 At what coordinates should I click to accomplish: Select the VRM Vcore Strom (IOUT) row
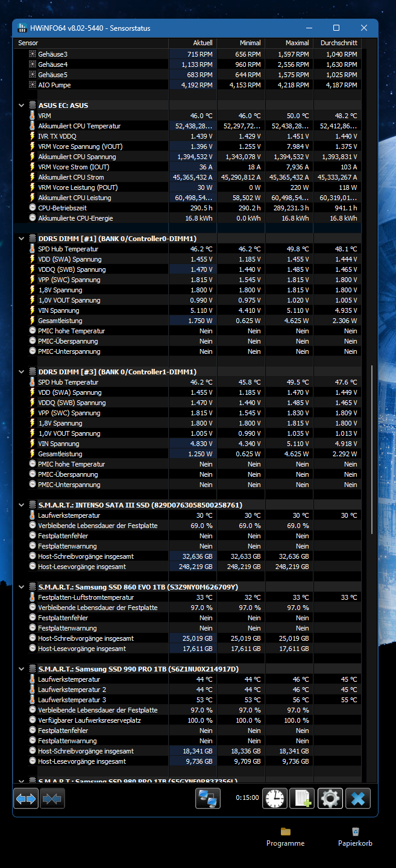coord(187,167)
